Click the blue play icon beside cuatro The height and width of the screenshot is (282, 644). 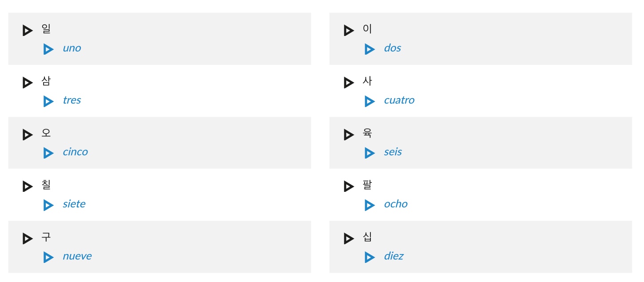tap(370, 101)
